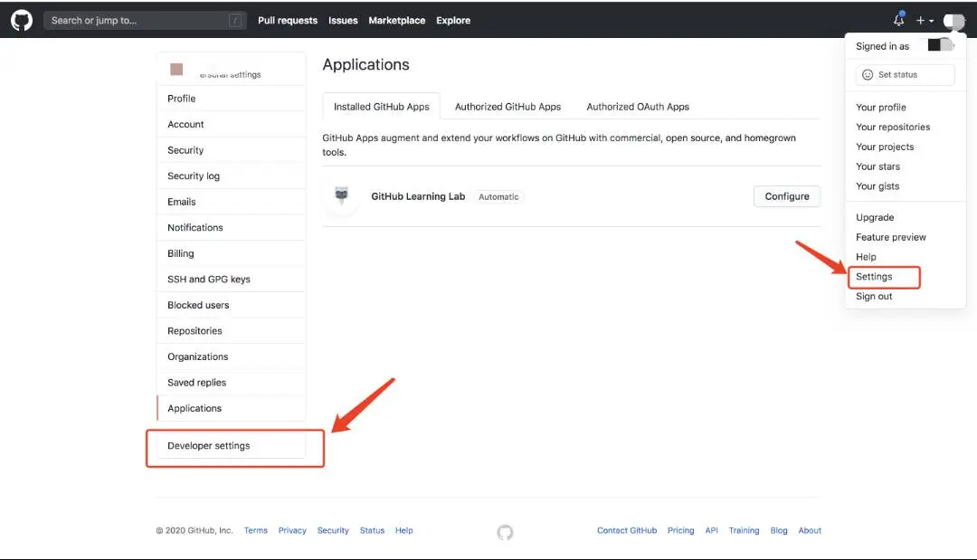The width and height of the screenshot is (977, 560).
Task: Go to Pull requests in header
Action: click(288, 20)
